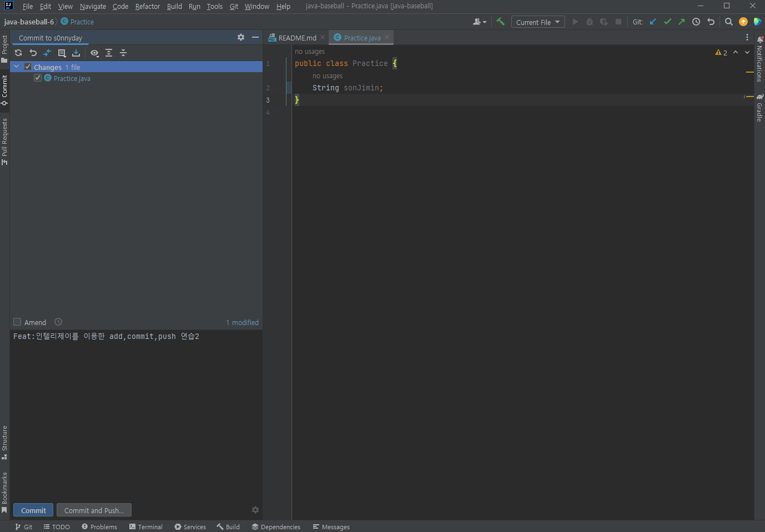Close the Practice.java tab
765x532 pixels.
pyautogui.click(x=387, y=37)
